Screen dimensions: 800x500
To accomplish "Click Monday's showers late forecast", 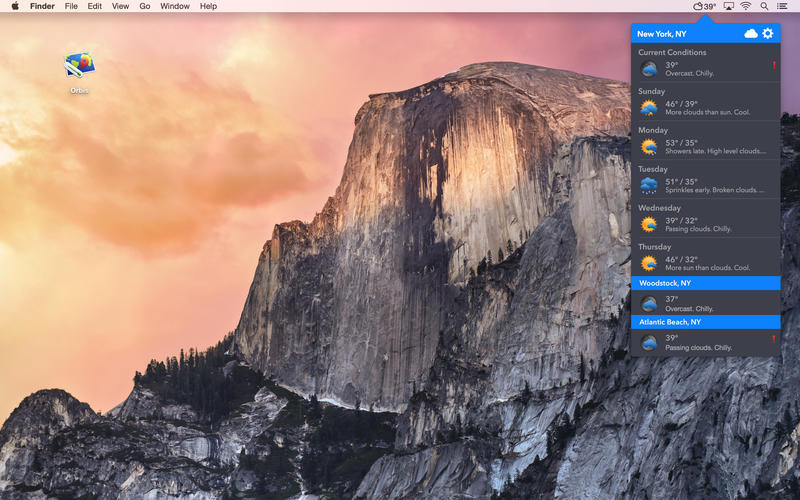I will 705,141.
